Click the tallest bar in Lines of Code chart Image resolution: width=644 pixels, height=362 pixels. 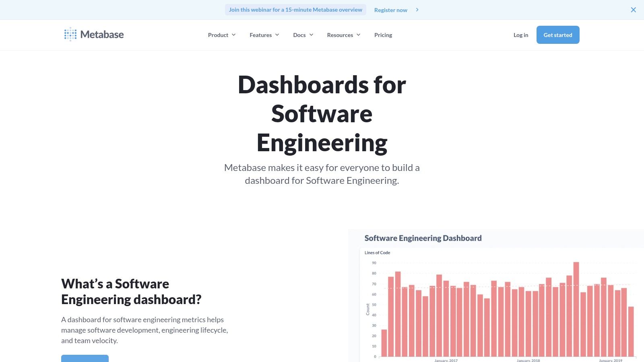click(x=576, y=309)
